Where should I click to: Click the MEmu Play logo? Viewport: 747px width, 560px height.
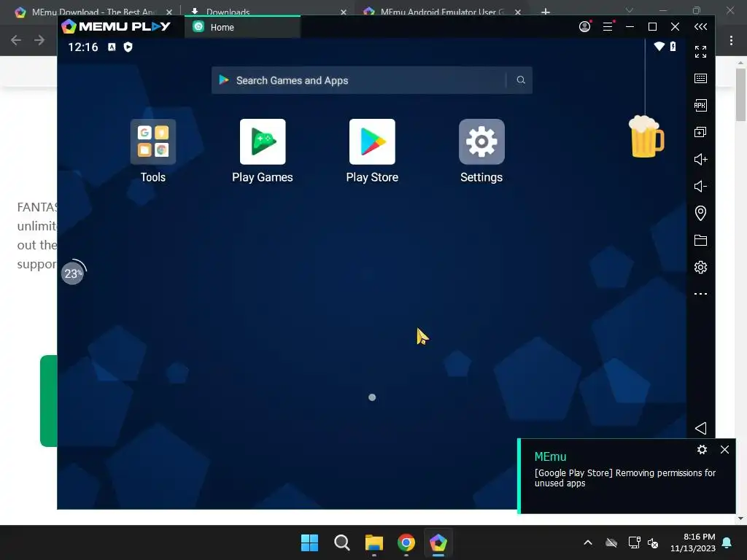pos(116,27)
